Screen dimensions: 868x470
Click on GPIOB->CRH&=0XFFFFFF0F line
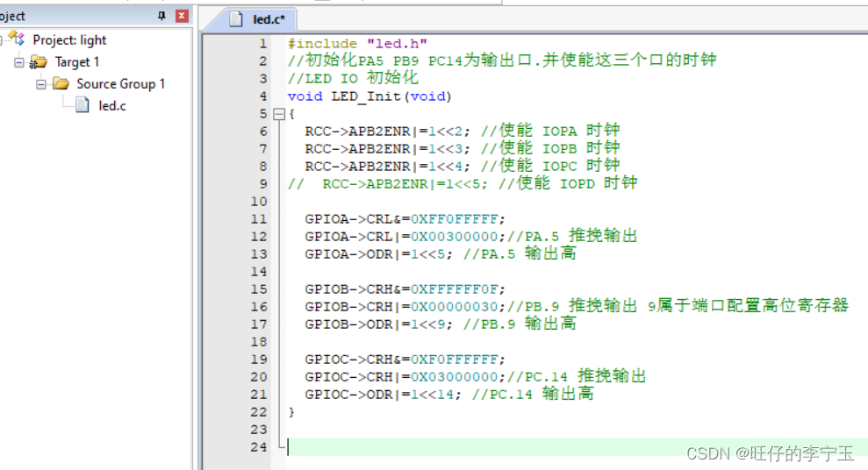point(405,289)
